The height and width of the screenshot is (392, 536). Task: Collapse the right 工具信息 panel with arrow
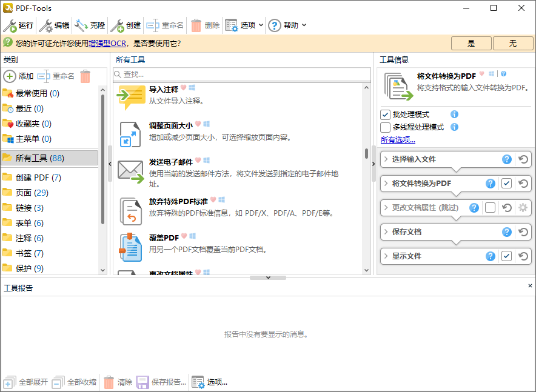click(x=374, y=164)
